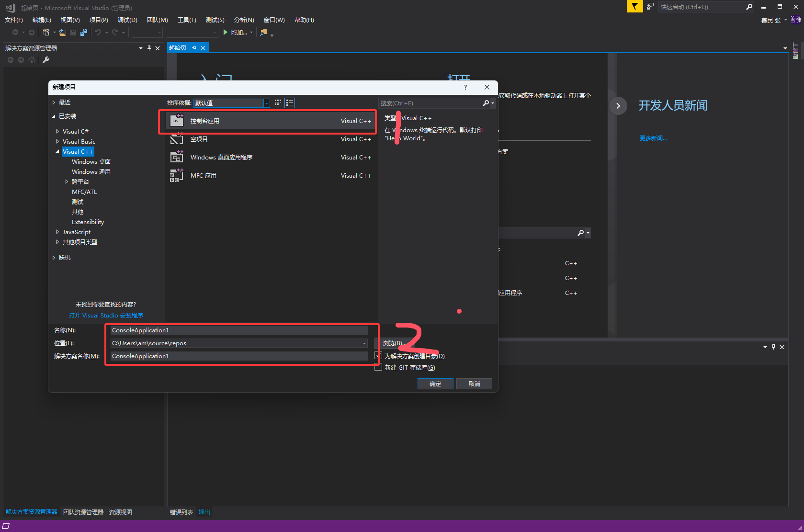Click the Undo toolbar icon
The image size is (804, 532).
(98, 32)
